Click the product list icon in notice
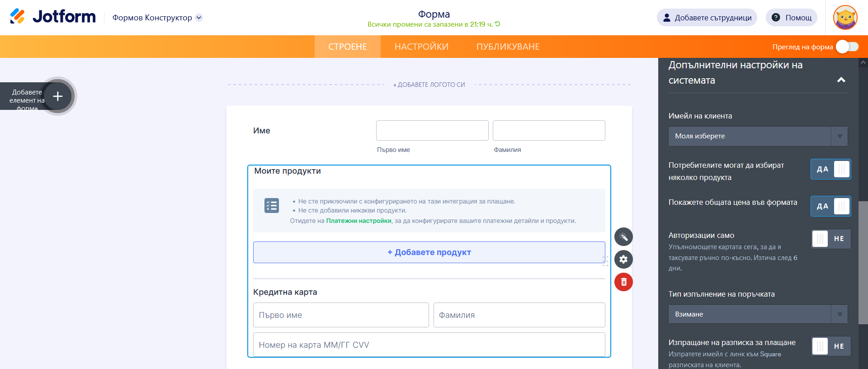 pyautogui.click(x=272, y=206)
